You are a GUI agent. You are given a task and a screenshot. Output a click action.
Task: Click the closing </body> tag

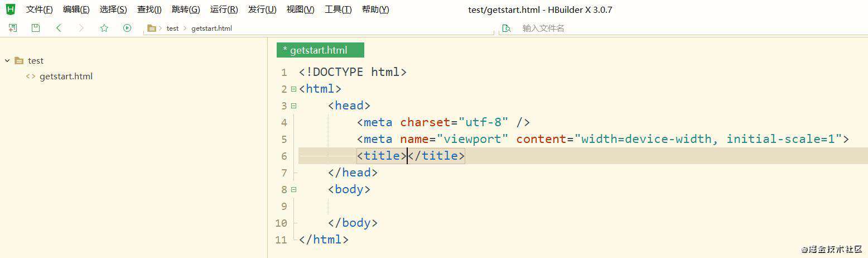(x=353, y=223)
